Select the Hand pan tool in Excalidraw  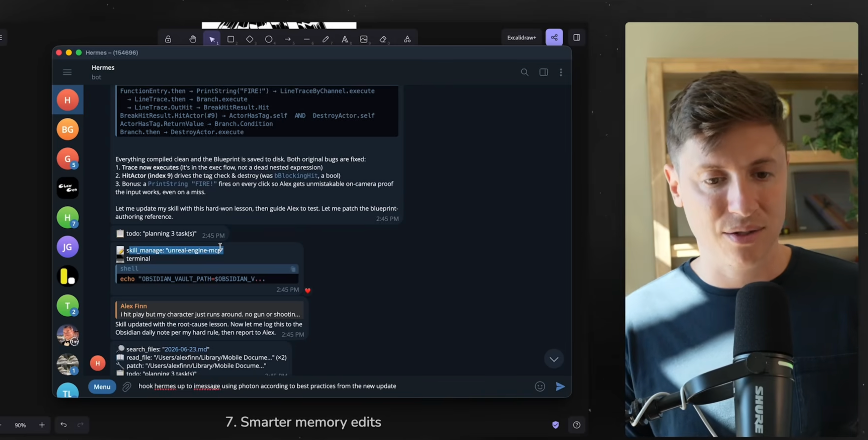(x=193, y=40)
